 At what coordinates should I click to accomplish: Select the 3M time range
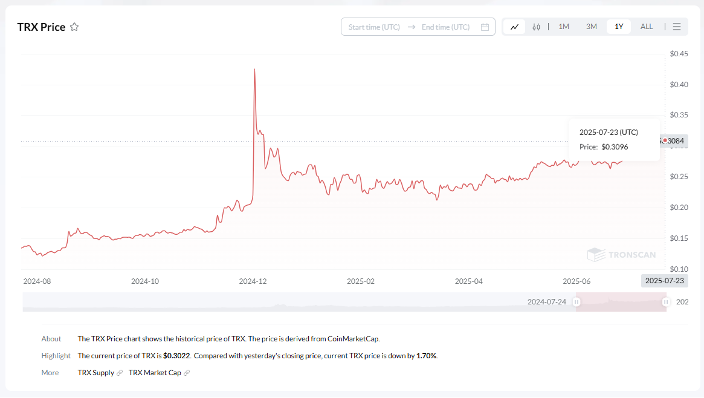pyautogui.click(x=591, y=27)
